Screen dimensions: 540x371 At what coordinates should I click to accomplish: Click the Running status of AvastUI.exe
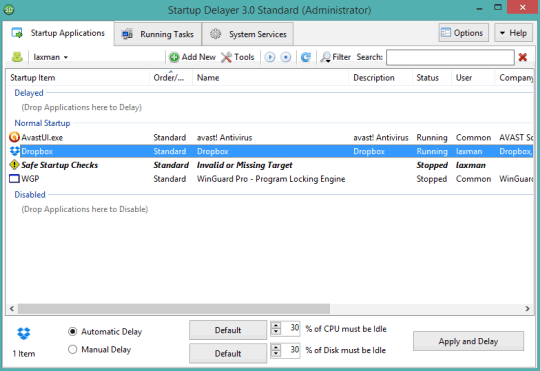[x=432, y=138]
